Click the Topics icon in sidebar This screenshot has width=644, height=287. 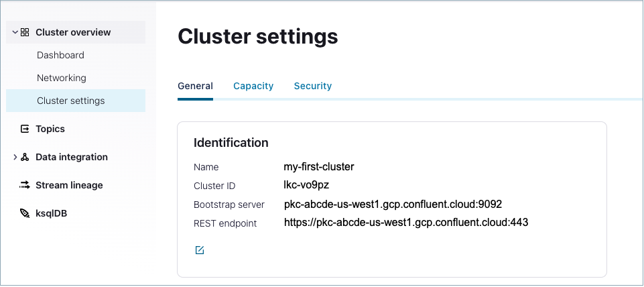point(25,129)
